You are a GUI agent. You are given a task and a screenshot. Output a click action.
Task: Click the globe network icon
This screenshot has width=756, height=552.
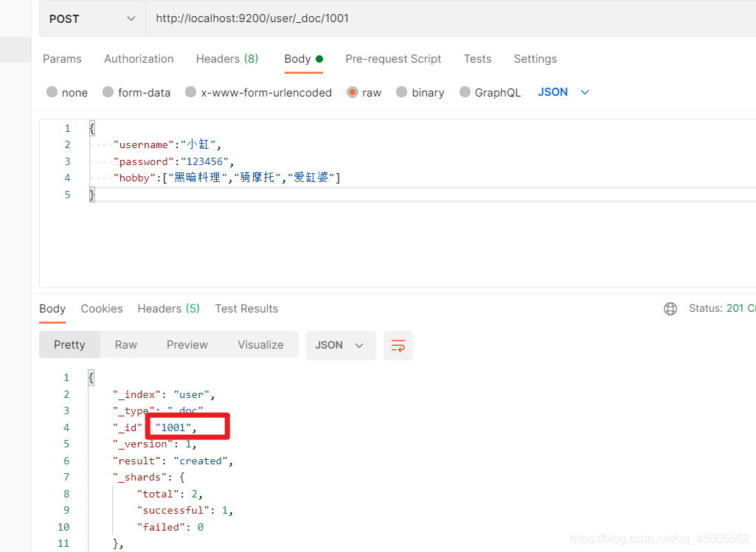(x=670, y=309)
